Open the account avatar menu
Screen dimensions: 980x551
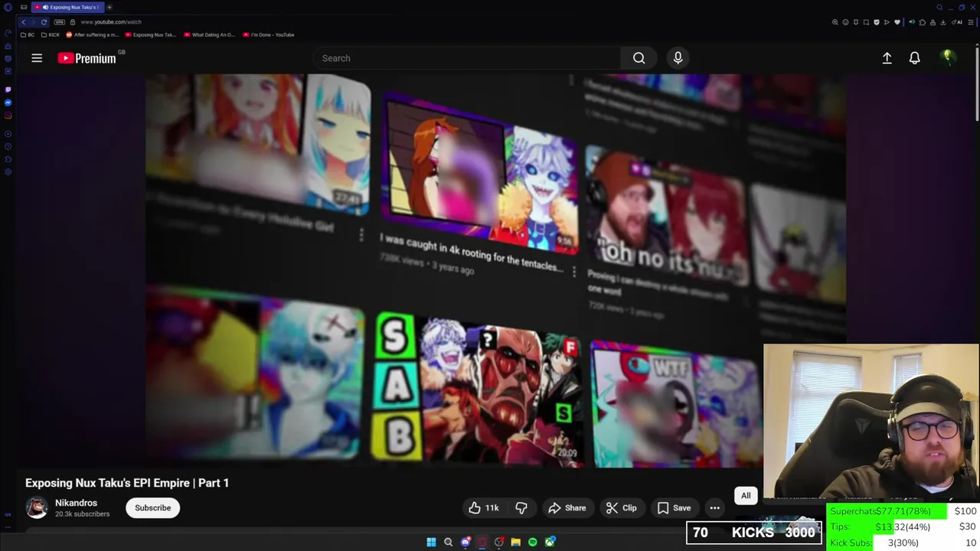(947, 57)
